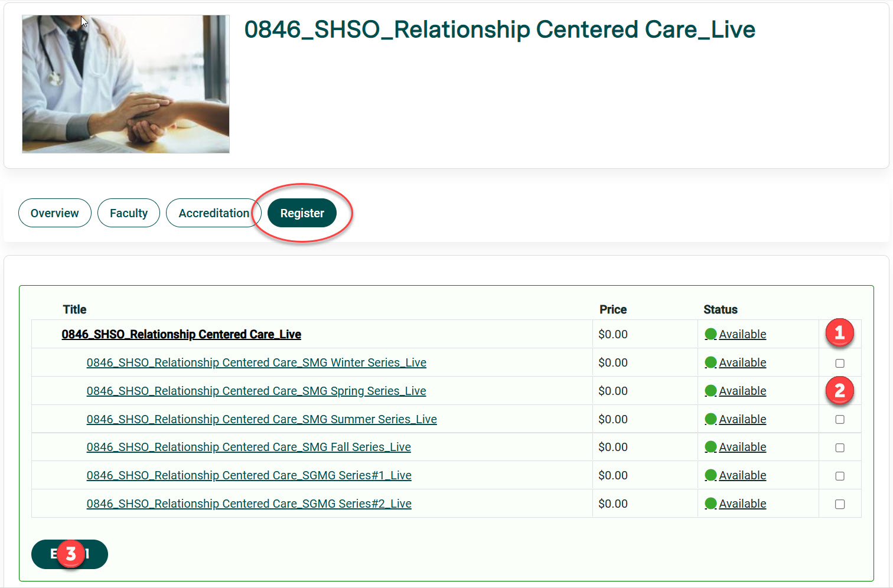Toggle the SGMG Series#2 checkbox
This screenshot has width=893, height=588.
(839, 504)
